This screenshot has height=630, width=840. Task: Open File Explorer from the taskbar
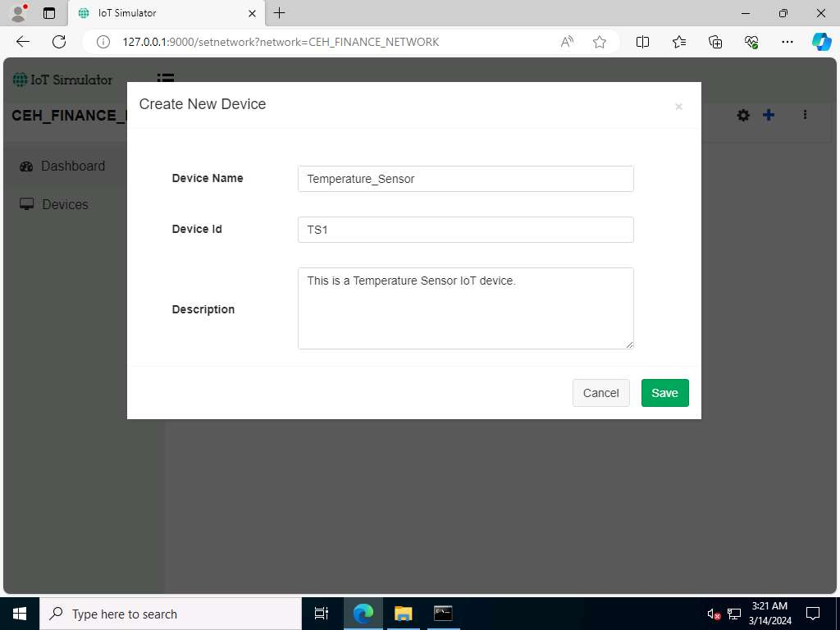[x=403, y=614]
